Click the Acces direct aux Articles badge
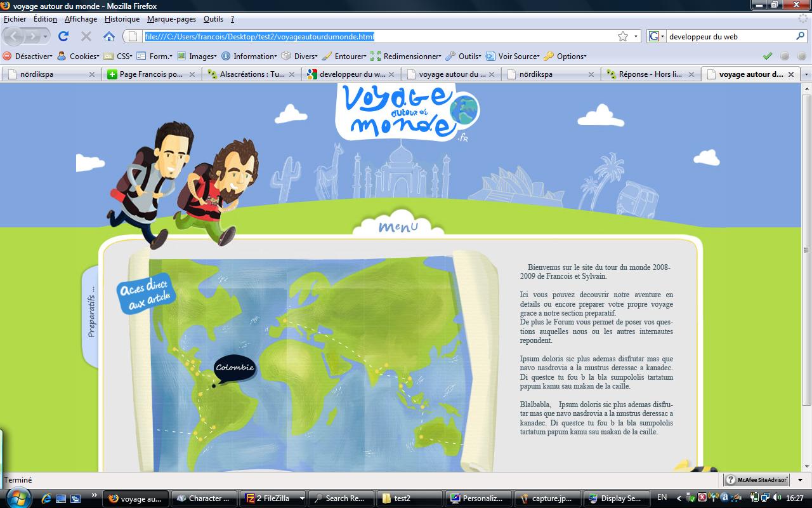812x508 pixels. pos(145,293)
